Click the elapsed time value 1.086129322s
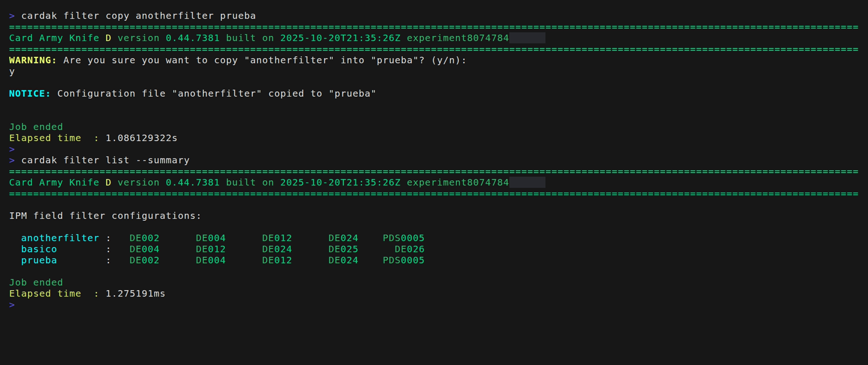Viewport: 868px width, 365px height. (x=141, y=138)
